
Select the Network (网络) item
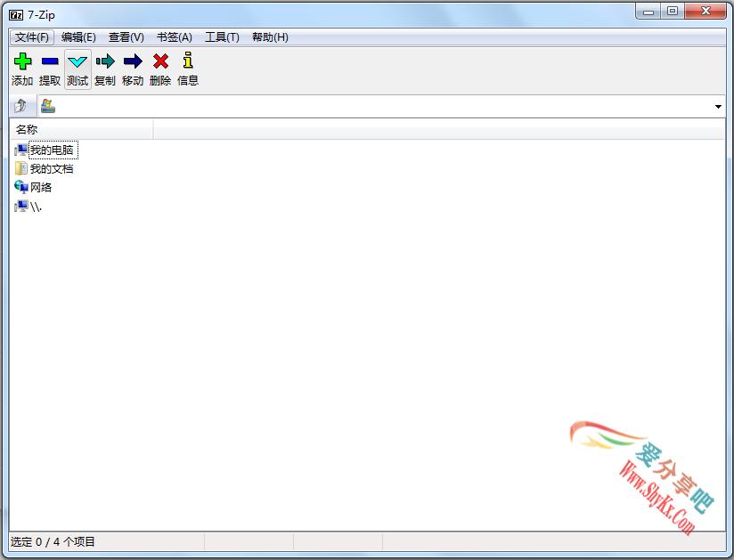(41, 187)
